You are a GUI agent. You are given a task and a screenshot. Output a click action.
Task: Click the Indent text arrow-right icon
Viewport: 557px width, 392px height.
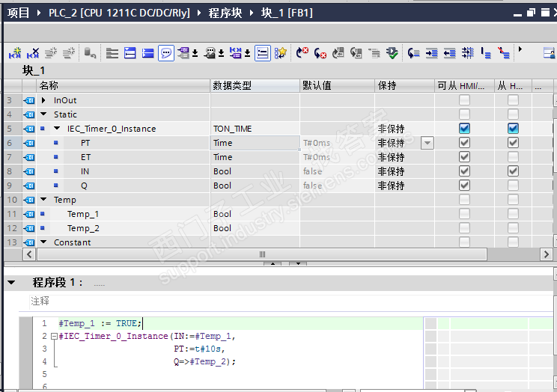(x=432, y=53)
